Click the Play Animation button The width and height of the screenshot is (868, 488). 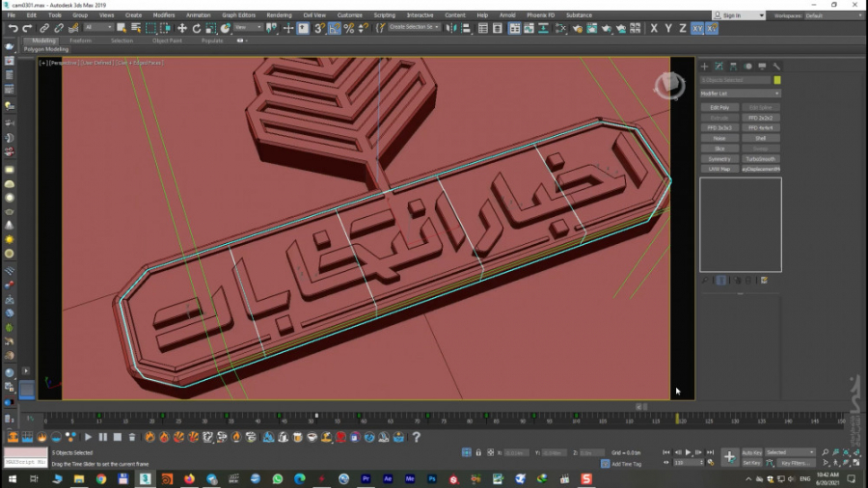coord(688,451)
